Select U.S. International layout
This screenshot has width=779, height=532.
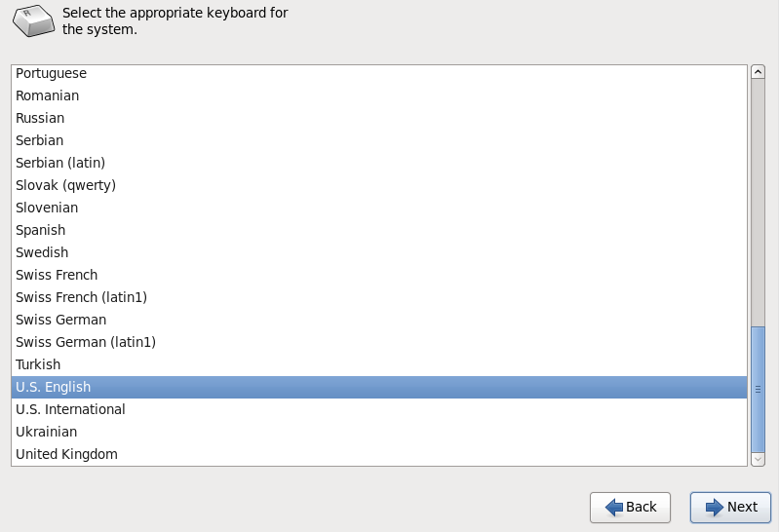[x=70, y=409]
